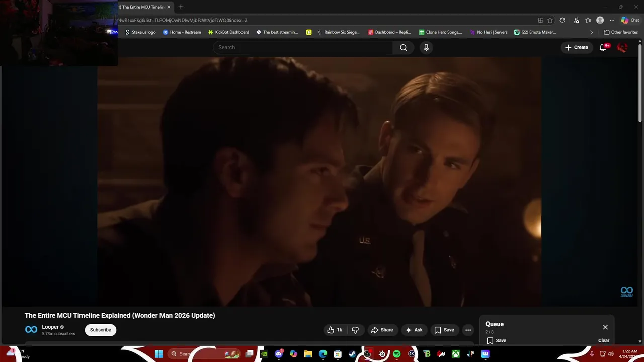The height and width of the screenshot is (362, 644).
Task: Open Edge media control music icon
Action: tap(576, 20)
